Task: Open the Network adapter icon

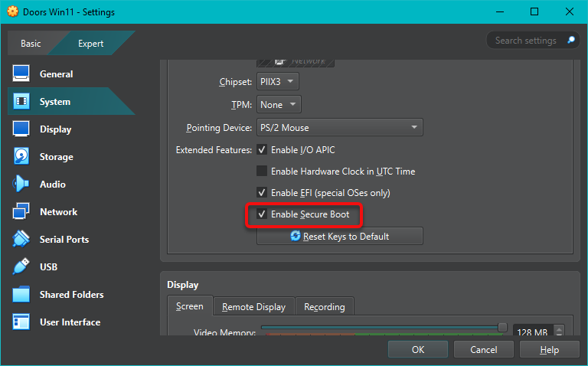Action: (21, 212)
